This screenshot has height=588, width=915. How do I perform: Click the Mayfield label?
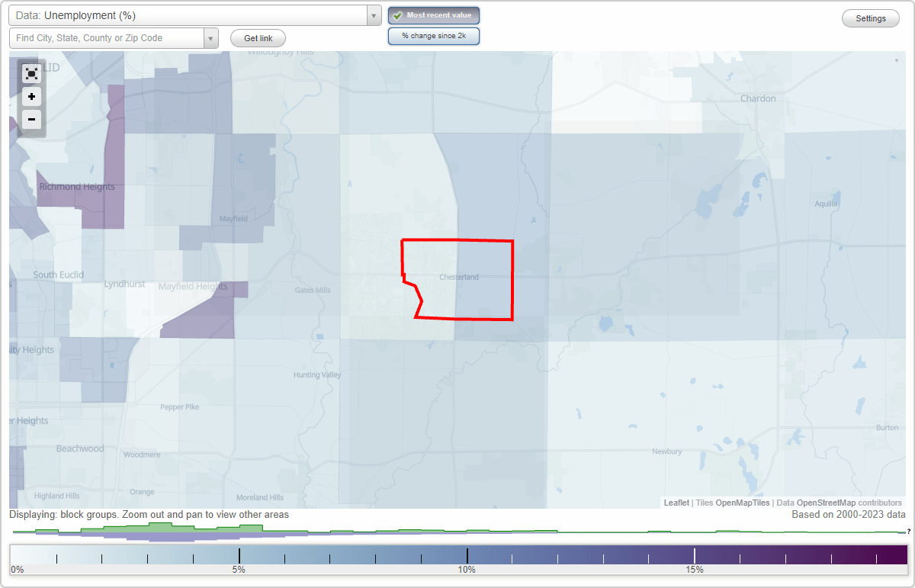tap(233, 219)
